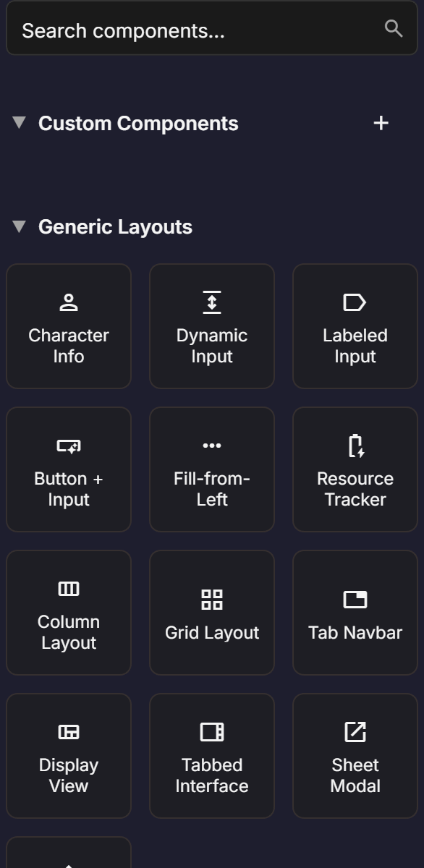
Task: Click the Grid Layout squares icon
Action: pos(211,600)
